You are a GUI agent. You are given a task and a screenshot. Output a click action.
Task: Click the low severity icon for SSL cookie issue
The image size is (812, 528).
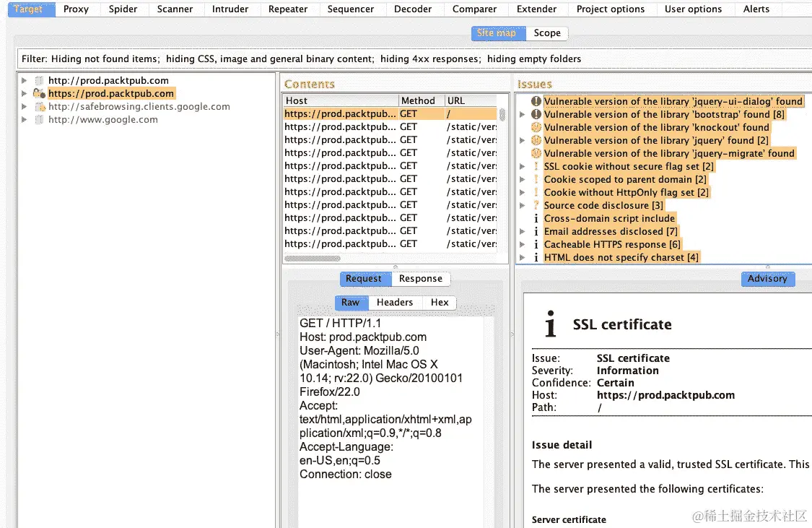point(536,166)
